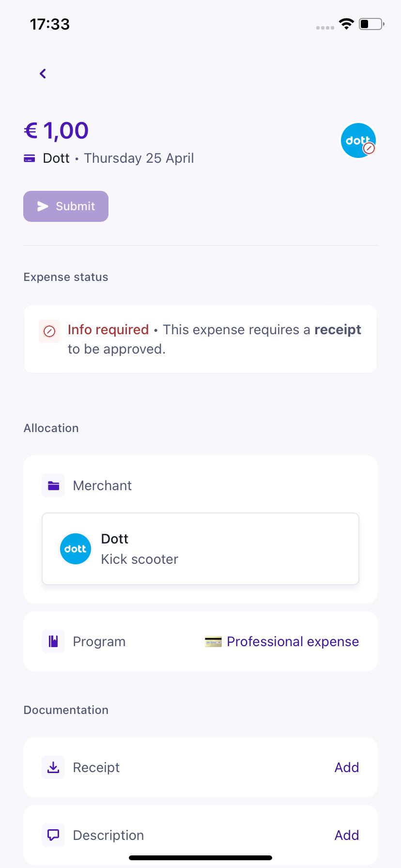The width and height of the screenshot is (401, 868).
Task: Tap the Description speech bubble icon
Action: (x=53, y=835)
